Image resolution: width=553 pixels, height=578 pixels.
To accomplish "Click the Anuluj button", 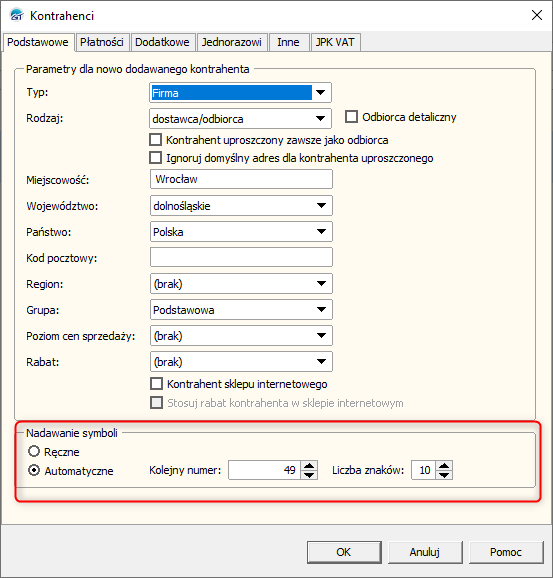I will point(425,552).
